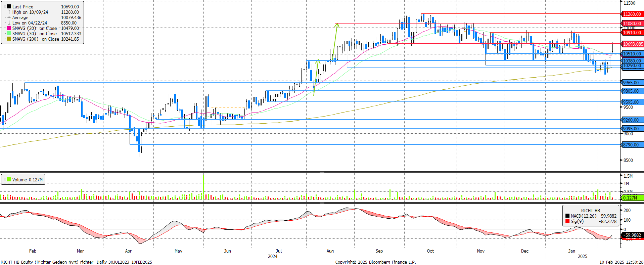The height and width of the screenshot is (265, 644).
Task: Select the 'Average' legend row label
Action: 20,17
